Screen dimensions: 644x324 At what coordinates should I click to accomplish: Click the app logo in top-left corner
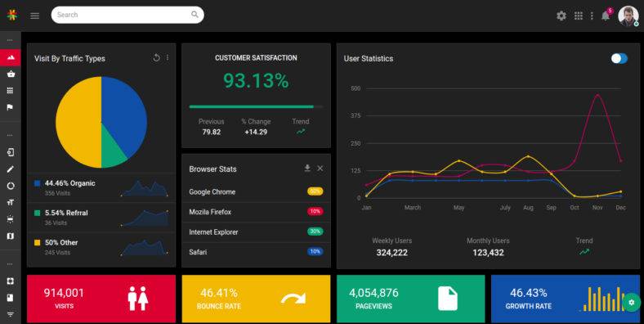tap(12, 16)
